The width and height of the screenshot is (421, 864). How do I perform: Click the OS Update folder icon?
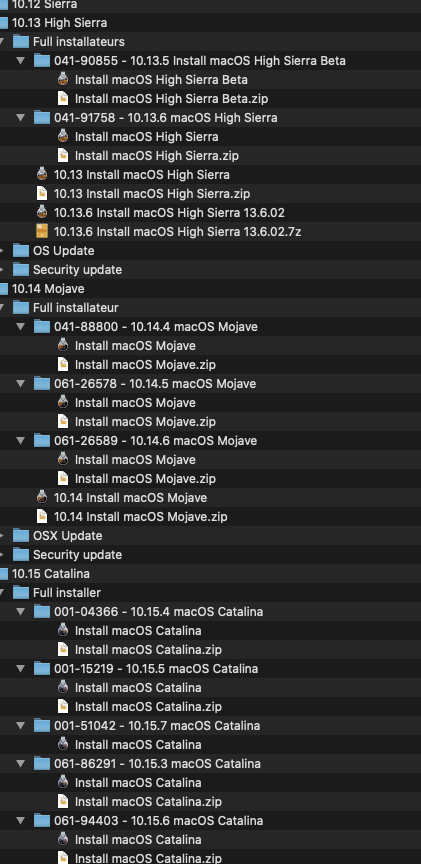tap(21, 251)
